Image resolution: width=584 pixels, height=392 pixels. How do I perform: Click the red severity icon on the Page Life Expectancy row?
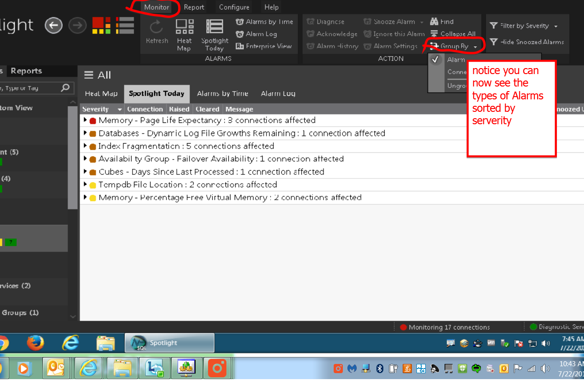pyautogui.click(x=93, y=121)
